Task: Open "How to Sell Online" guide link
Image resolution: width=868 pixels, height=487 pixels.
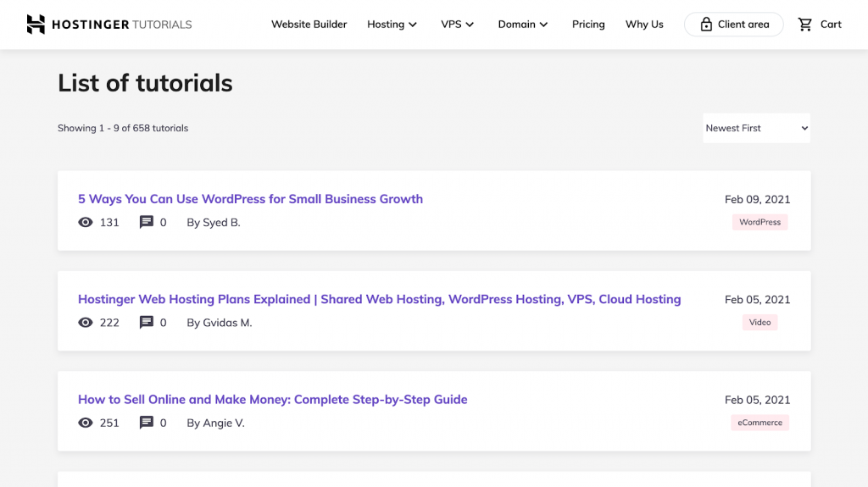Action: click(272, 400)
